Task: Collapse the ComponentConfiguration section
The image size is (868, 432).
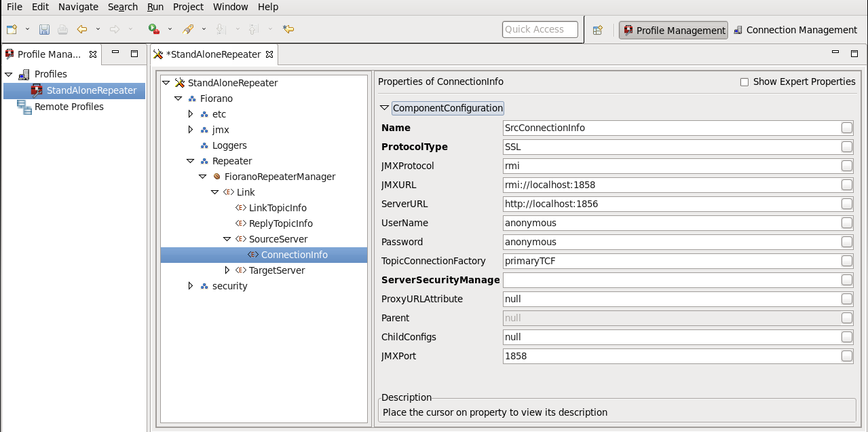Action: pos(384,108)
